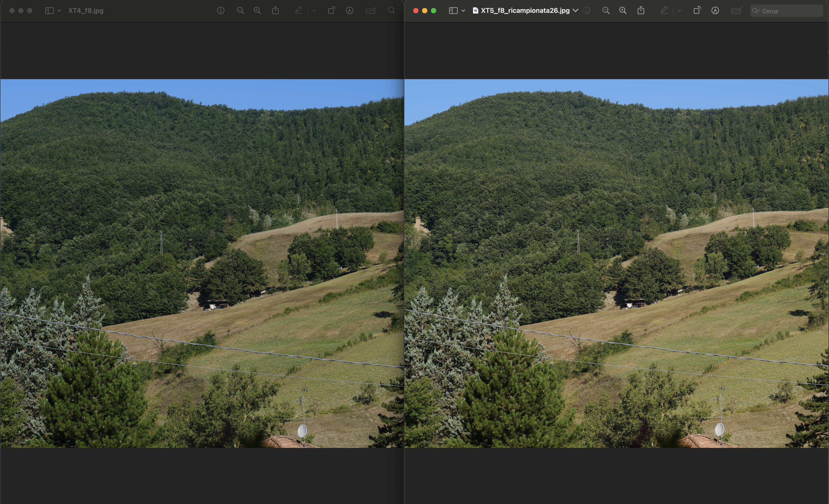Show the inspector info in the XT5 window
Image resolution: width=829 pixels, height=504 pixels.
point(587,10)
